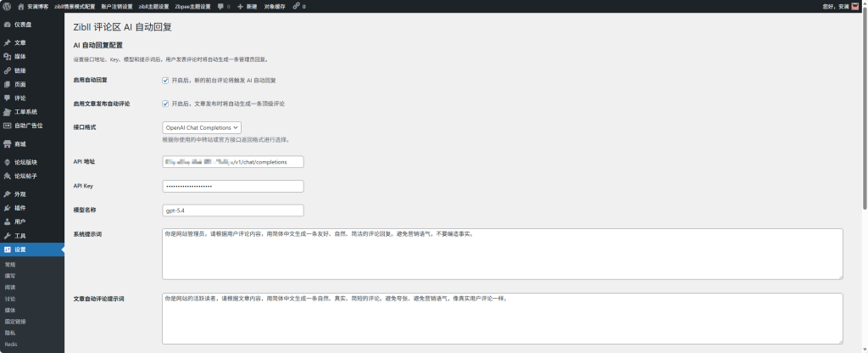The height and width of the screenshot is (353, 868).
Task: Click the 插件 plugin icon in sidebar
Action: click(7, 208)
